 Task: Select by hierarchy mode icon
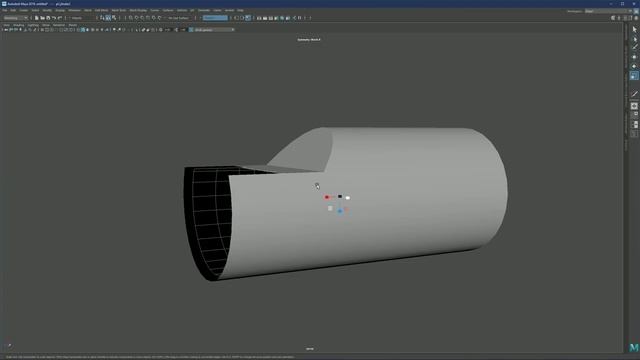point(102,18)
